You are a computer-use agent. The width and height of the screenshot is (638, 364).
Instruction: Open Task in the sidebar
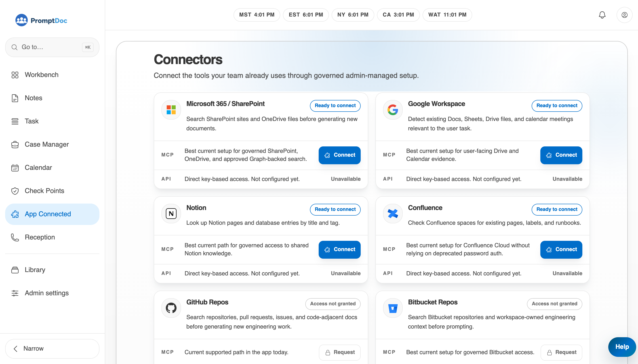pos(52,121)
